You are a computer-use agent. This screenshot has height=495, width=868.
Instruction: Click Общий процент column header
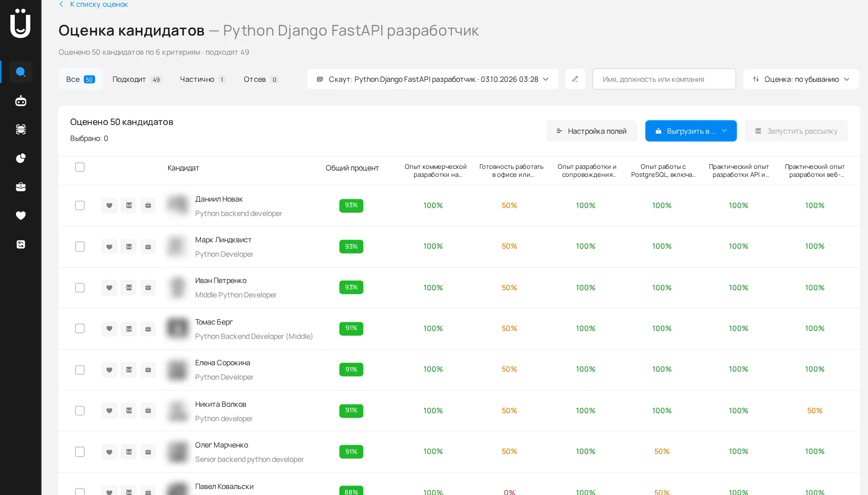pyautogui.click(x=352, y=168)
